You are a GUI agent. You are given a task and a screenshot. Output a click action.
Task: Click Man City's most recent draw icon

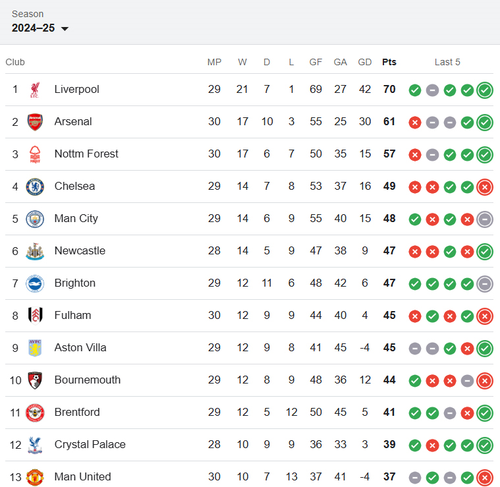[485, 219]
